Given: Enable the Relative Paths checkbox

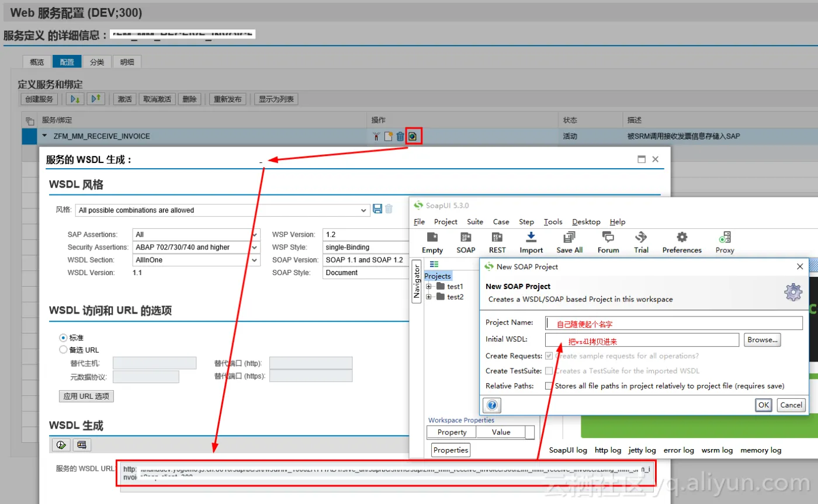Looking at the screenshot, I should pos(549,386).
